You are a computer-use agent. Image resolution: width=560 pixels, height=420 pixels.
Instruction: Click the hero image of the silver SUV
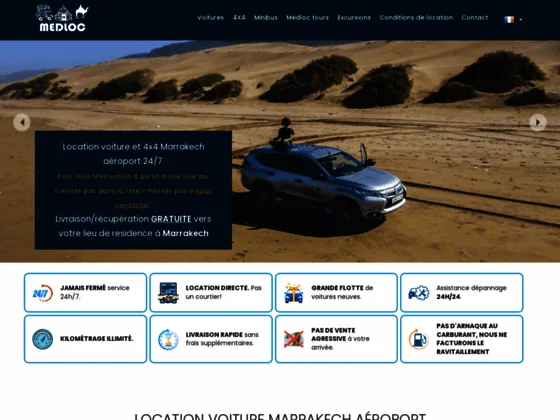(x=323, y=182)
